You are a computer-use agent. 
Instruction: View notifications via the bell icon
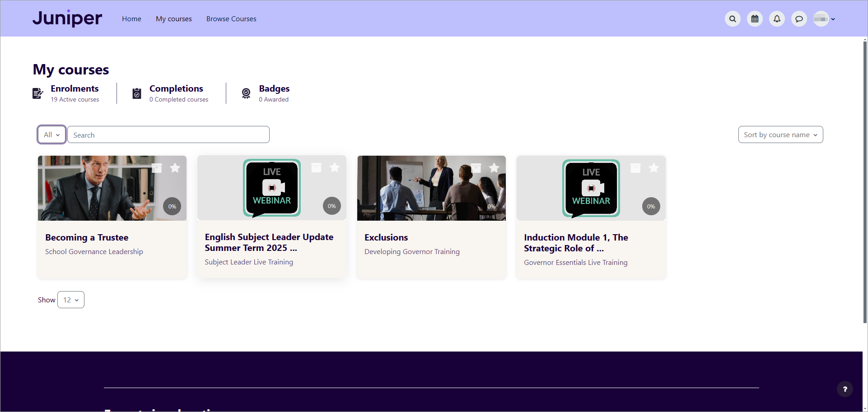tap(777, 19)
